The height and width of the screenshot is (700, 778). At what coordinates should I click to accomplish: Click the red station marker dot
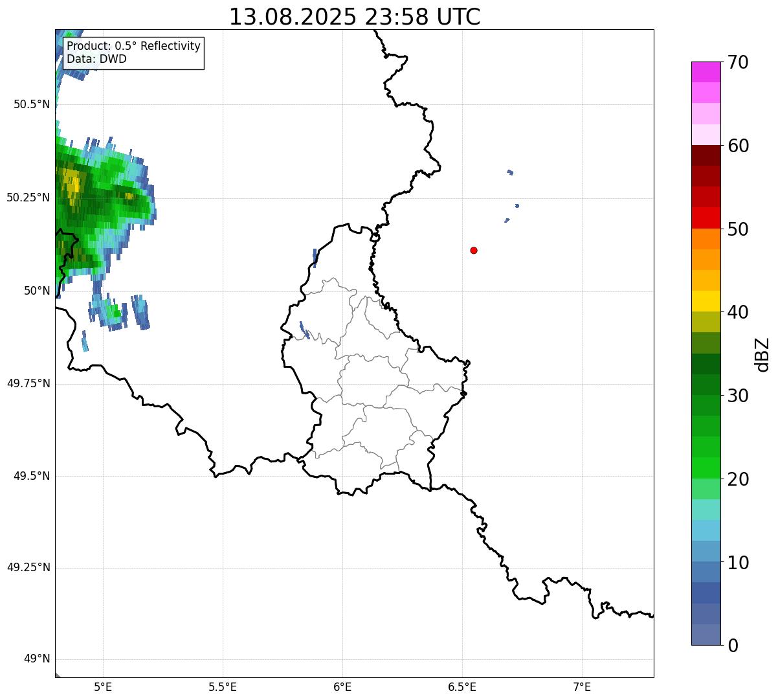click(x=474, y=250)
